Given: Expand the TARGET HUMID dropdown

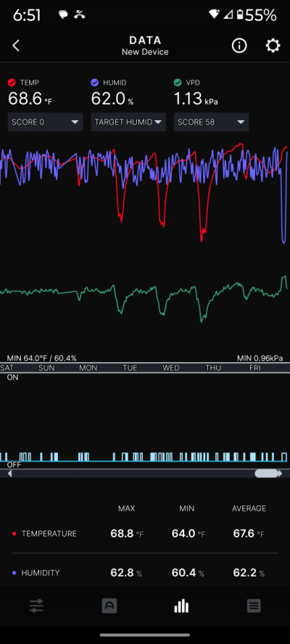Looking at the screenshot, I should 128,122.
